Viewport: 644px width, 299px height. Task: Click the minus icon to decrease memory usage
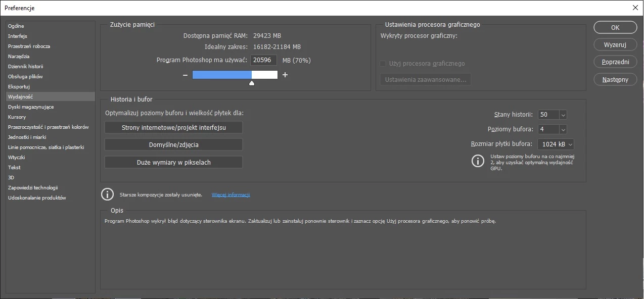[185, 75]
